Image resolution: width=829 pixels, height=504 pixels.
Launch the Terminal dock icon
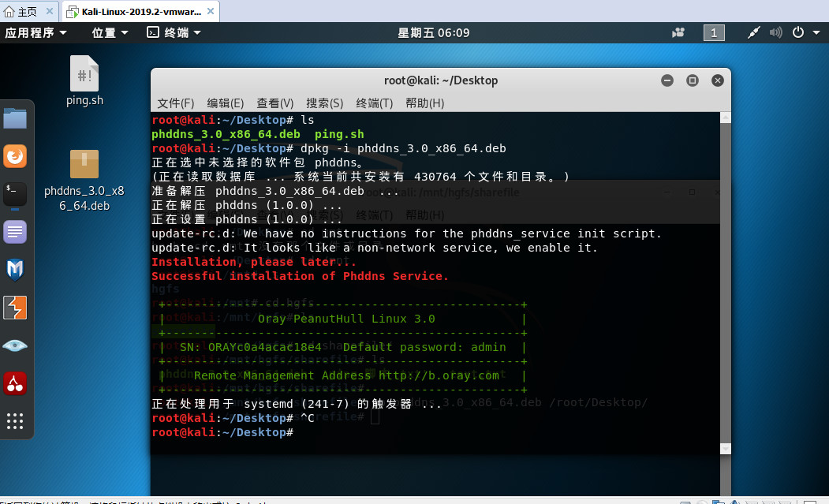15,190
